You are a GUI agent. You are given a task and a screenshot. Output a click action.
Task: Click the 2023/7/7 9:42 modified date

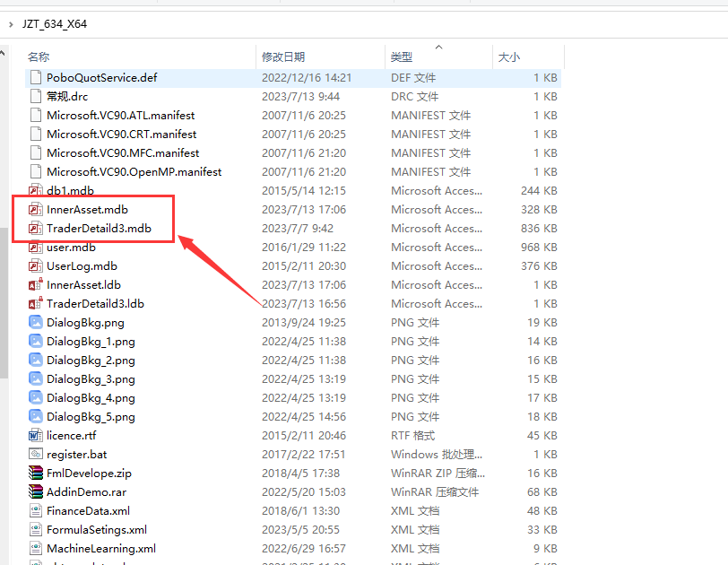pos(297,229)
